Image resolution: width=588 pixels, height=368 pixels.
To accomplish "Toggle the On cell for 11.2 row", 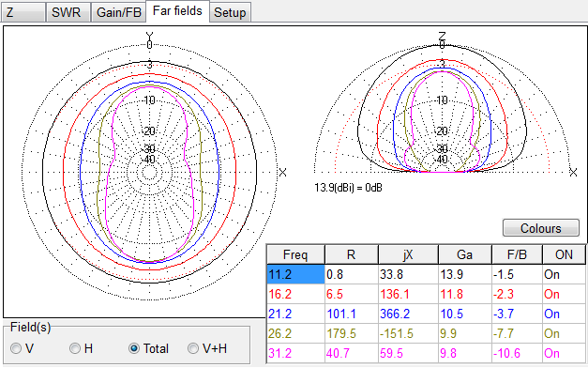I will [564, 274].
